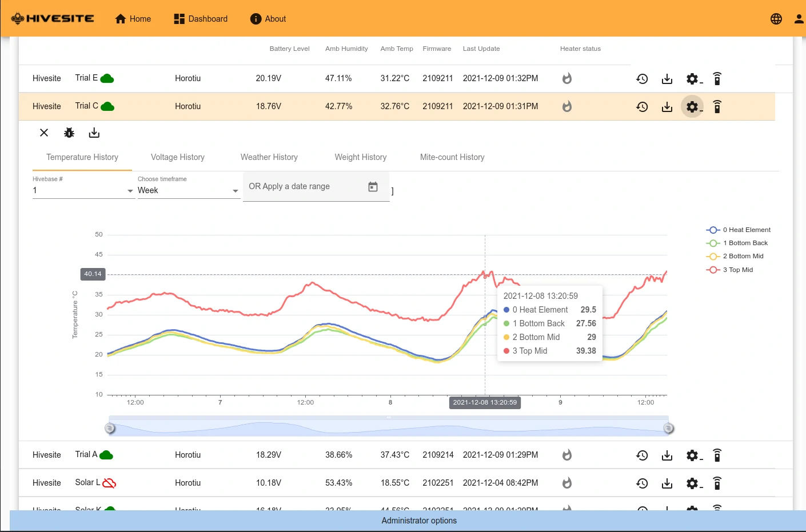Open Administrator options bar
Image resolution: width=806 pixels, height=532 pixels.
tap(419, 521)
